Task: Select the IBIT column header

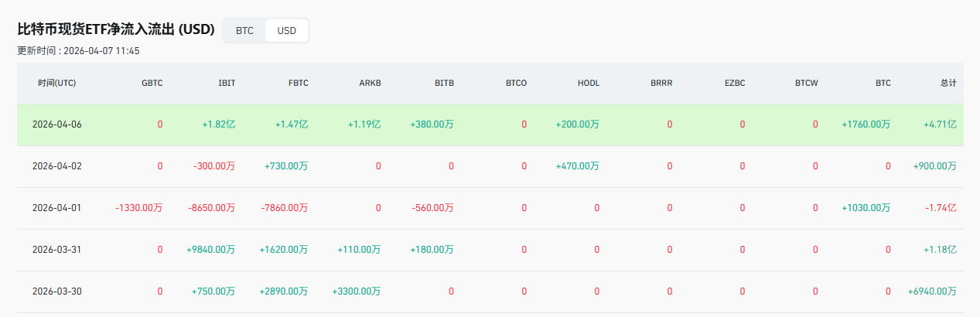Action: tap(227, 84)
